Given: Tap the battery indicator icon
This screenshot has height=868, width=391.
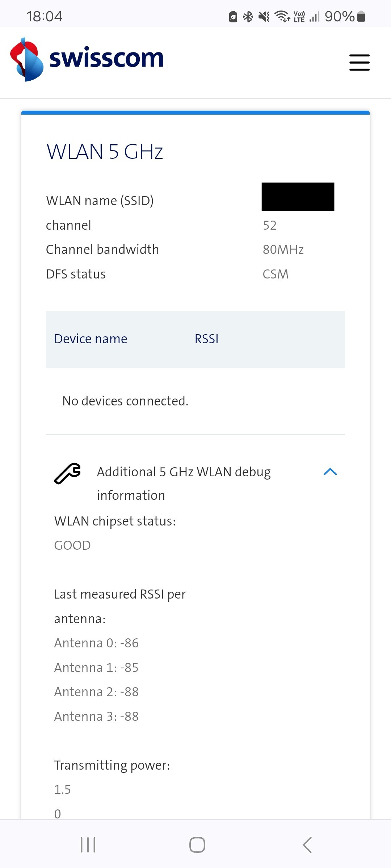Looking at the screenshot, I should click(x=361, y=16).
